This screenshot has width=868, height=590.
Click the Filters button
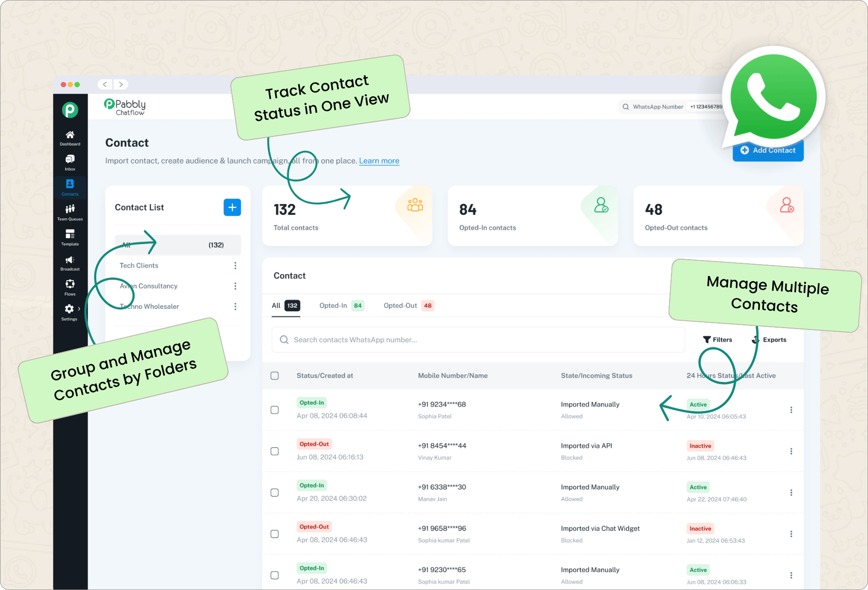click(717, 339)
